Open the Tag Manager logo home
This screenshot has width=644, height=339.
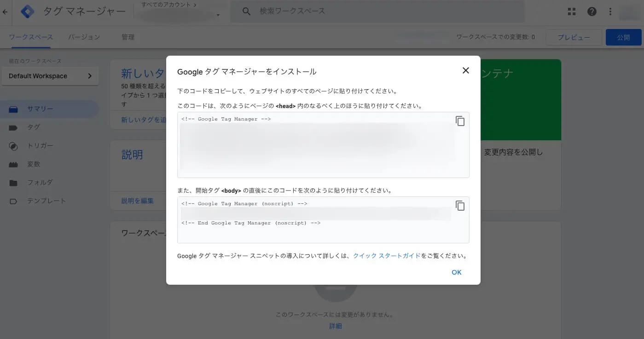(x=28, y=11)
